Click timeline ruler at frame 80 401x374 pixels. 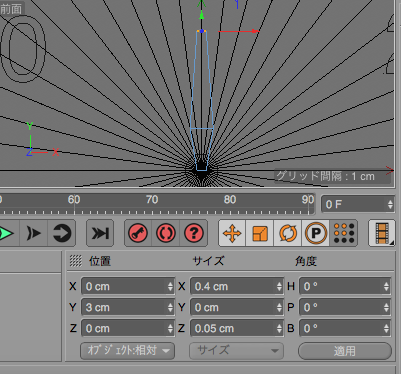tap(230, 200)
